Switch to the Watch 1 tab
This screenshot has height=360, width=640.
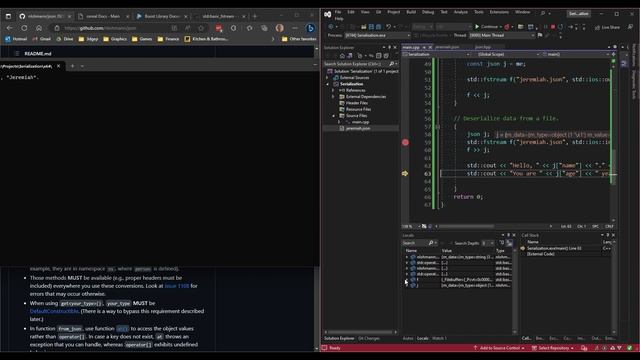(439, 338)
